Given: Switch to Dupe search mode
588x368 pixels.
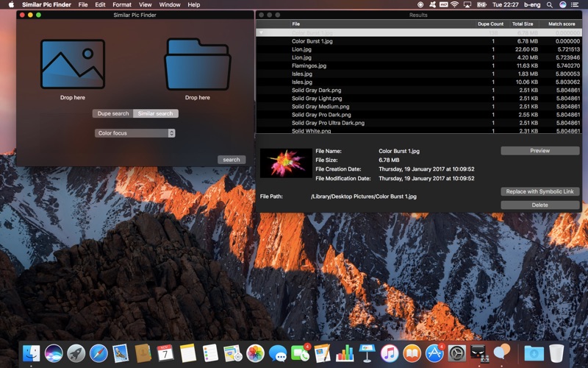Looking at the screenshot, I should click(113, 113).
